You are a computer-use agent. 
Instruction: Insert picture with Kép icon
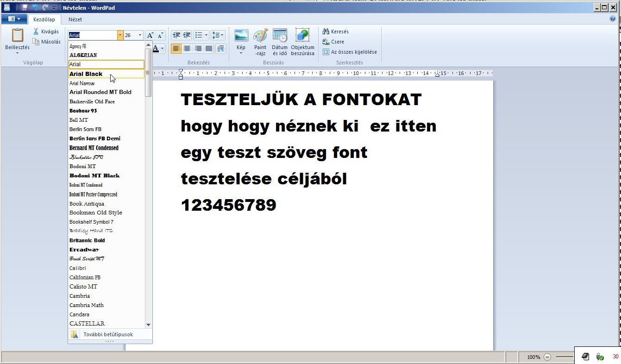pyautogui.click(x=241, y=36)
